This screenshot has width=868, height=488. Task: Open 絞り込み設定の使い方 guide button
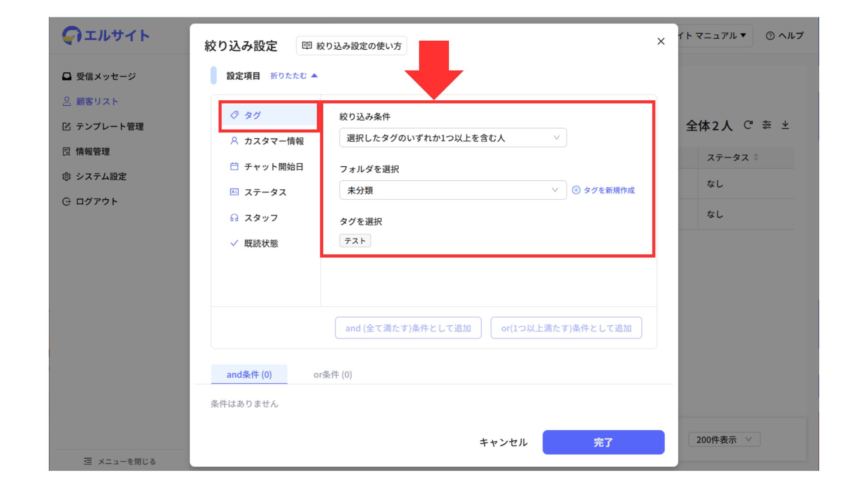coord(352,46)
